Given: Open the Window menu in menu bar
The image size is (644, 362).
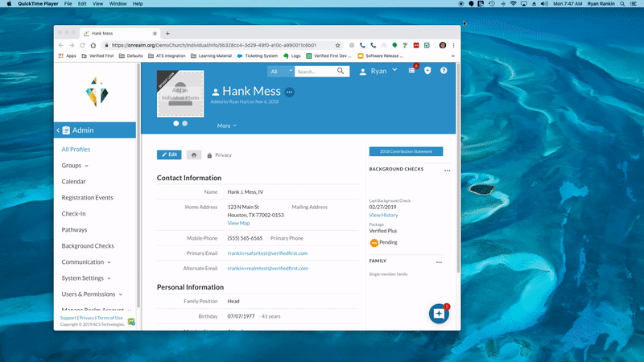Looking at the screenshot, I should (x=118, y=4).
